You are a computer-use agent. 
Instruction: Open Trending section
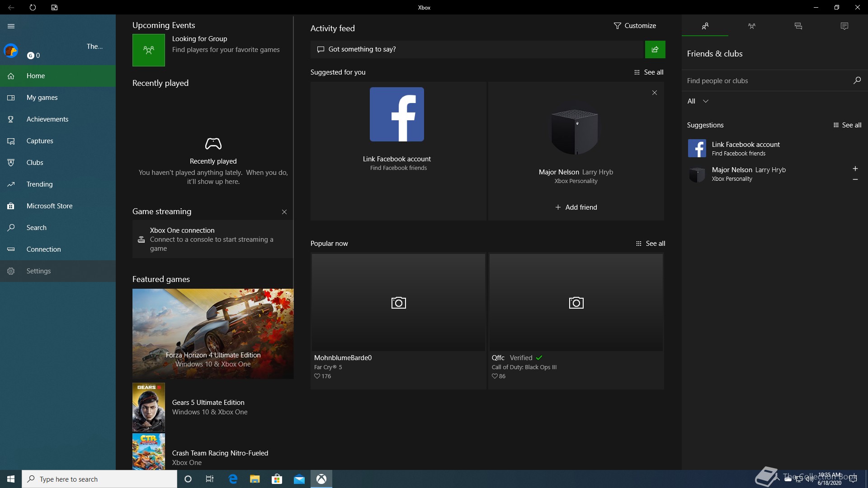coord(58,184)
